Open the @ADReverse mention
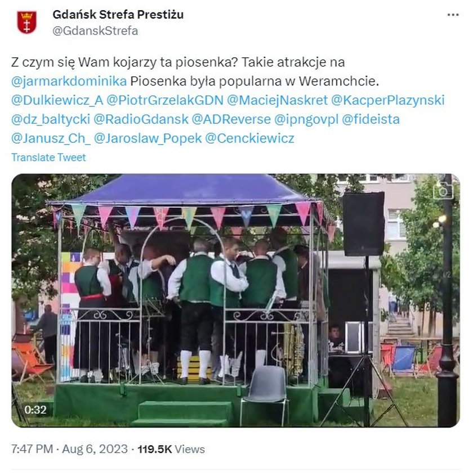Image resolution: width=473 pixels, height=476 pixels. click(231, 119)
